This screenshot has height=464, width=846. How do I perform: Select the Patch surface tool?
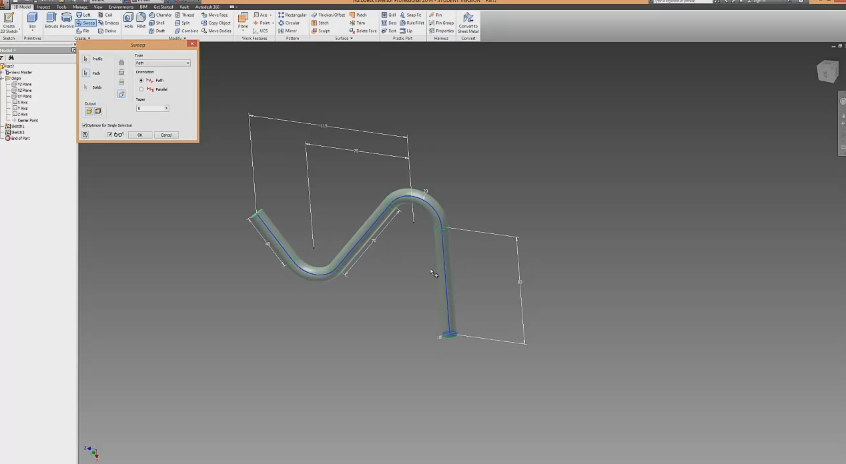pyautogui.click(x=358, y=15)
